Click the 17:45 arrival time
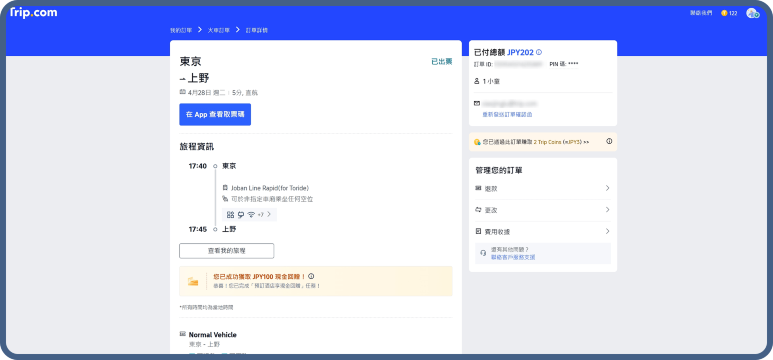The height and width of the screenshot is (360, 773). [198, 229]
